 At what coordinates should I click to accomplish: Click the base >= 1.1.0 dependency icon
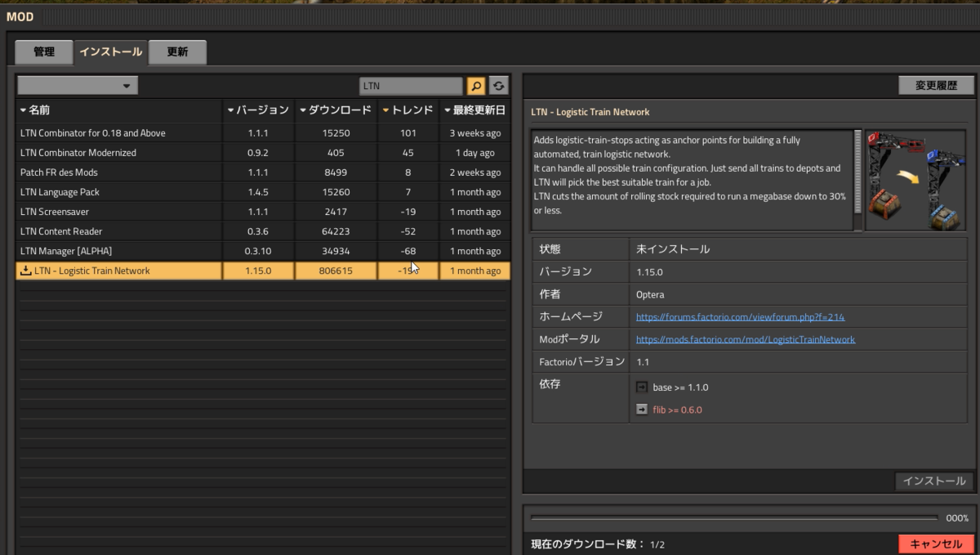point(642,387)
